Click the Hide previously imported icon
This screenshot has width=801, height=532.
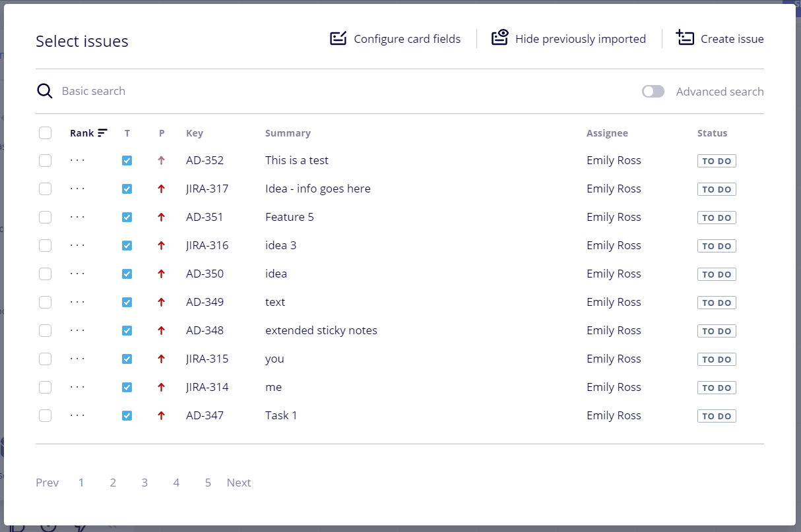(500, 38)
